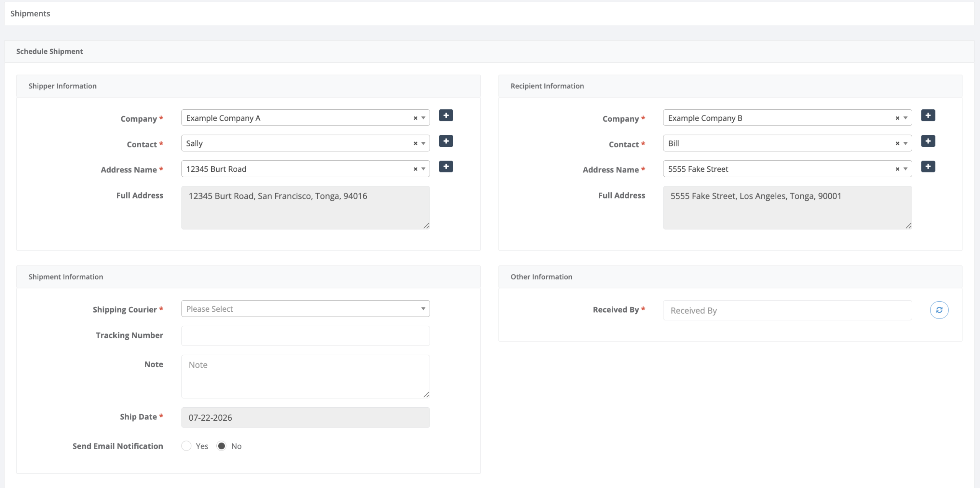Screen dimensions: 980x488
Task: Add a new recipient company with plus icon
Action: 928,115
